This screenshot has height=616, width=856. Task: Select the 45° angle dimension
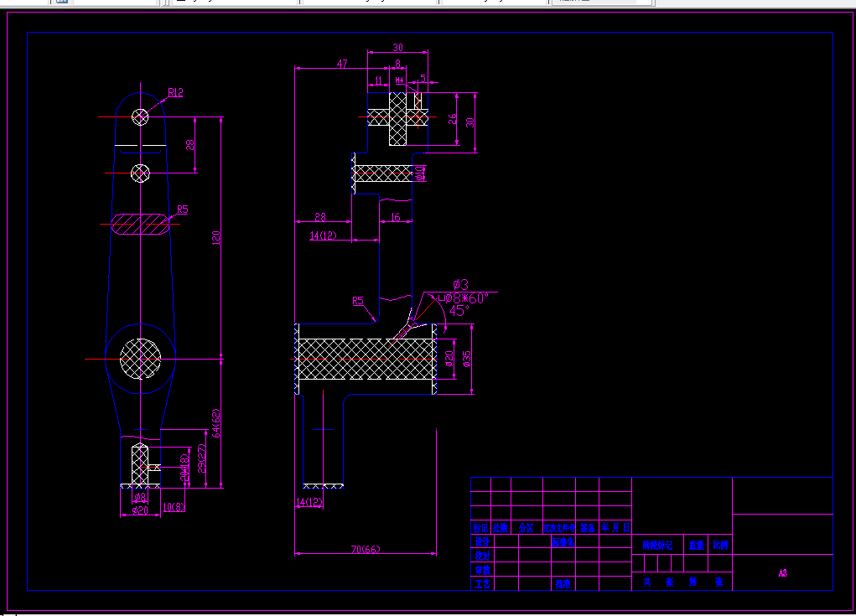coord(459,311)
